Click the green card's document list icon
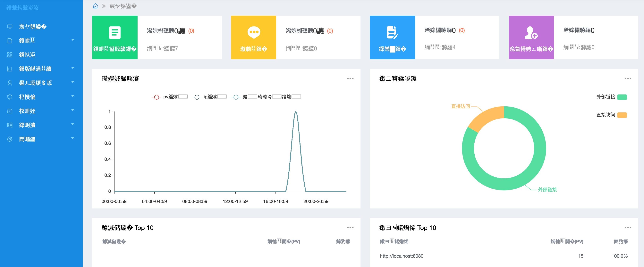 (115, 32)
